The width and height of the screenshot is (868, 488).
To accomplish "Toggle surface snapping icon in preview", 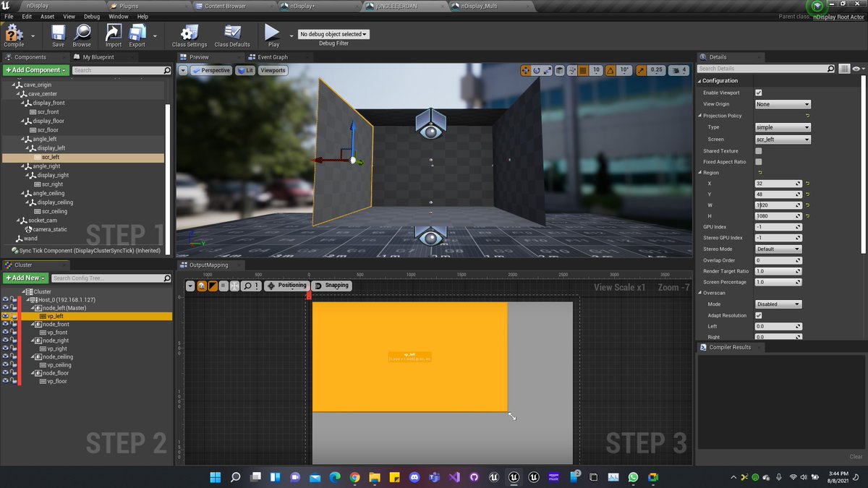I will [571, 70].
